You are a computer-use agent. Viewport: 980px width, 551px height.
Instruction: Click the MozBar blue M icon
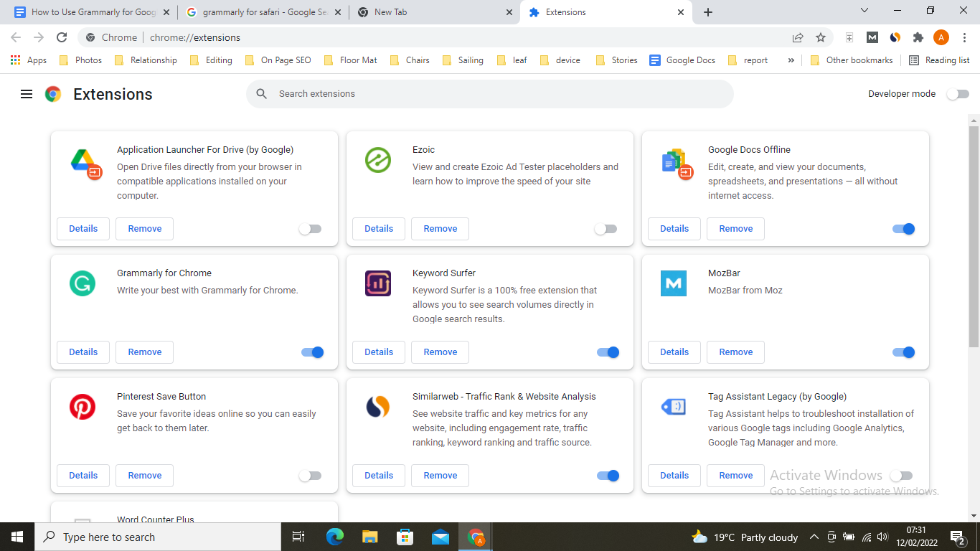click(x=674, y=283)
